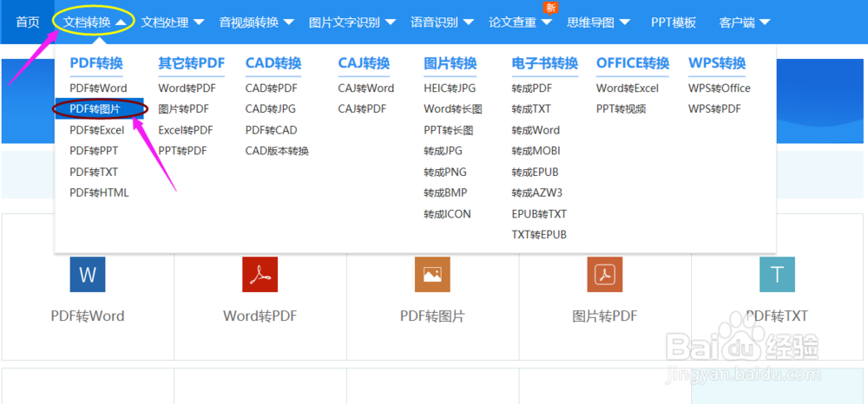The image size is (868, 404).
Task: Choose Excel转PDF from the menu
Action: pyautogui.click(x=186, y=130)
